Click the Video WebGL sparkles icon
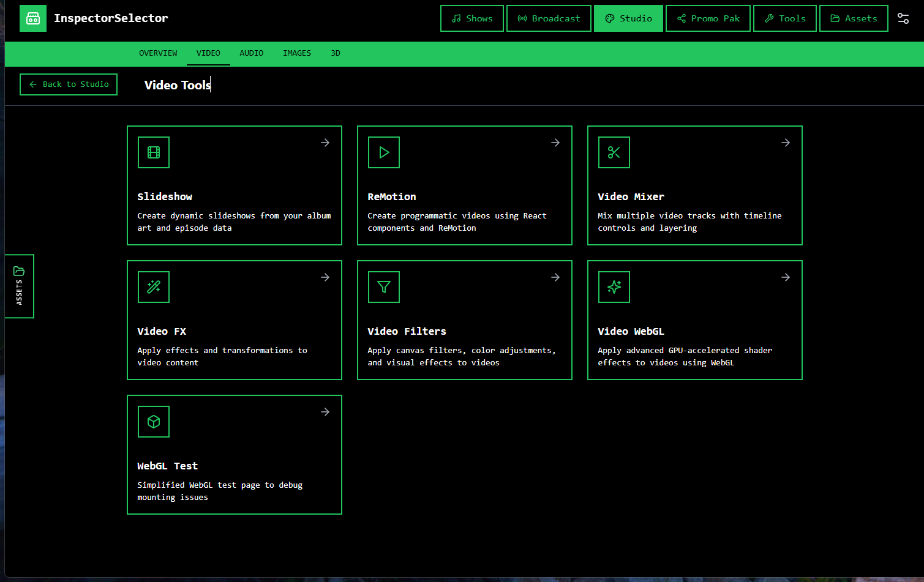The image size is (924, 582). point(614,287)
